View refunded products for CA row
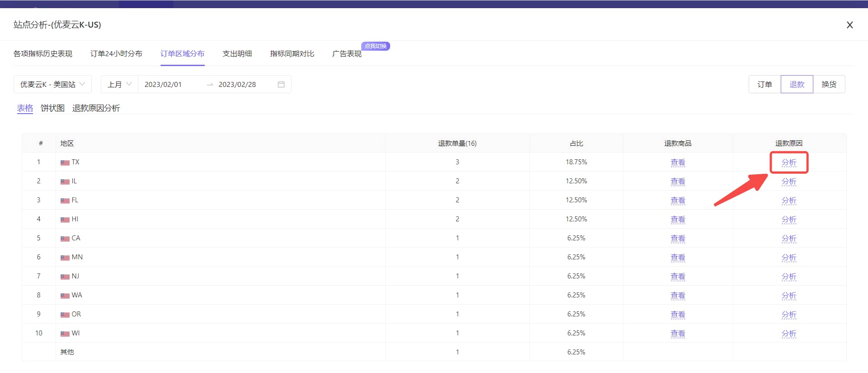 [x=678, y=238]
